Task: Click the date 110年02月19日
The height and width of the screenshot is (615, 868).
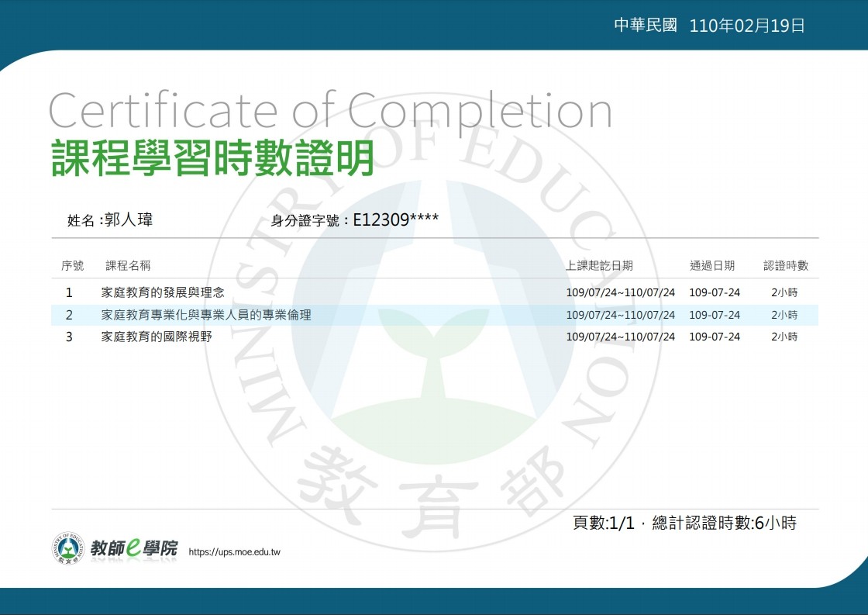Action: point(747,26)
